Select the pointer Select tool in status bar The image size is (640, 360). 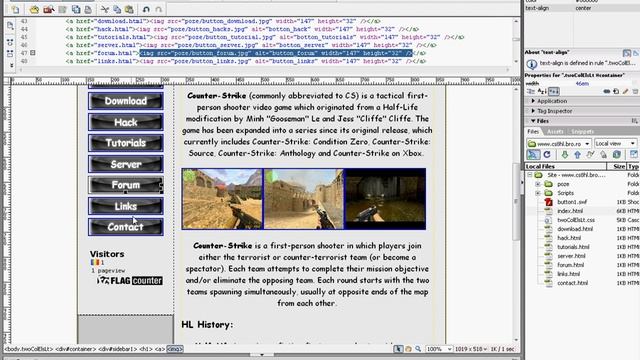click(x=398, y=349)
